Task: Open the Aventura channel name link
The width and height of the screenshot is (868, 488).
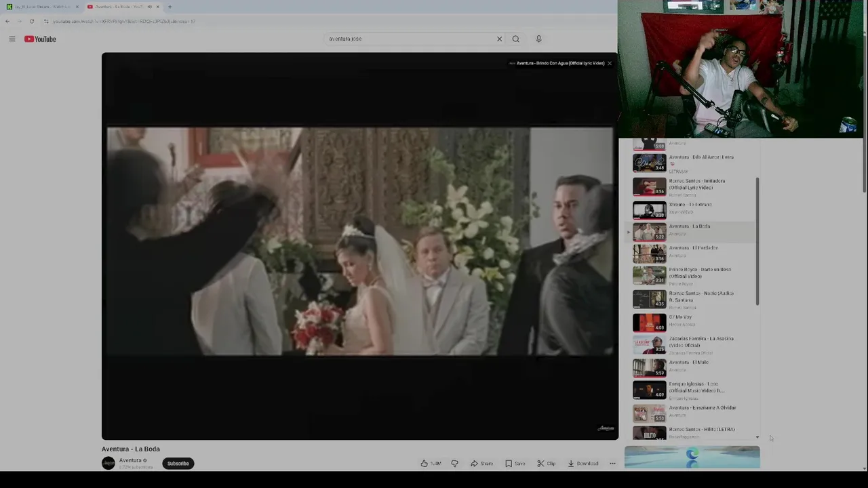Action: (x=130, y=460)
